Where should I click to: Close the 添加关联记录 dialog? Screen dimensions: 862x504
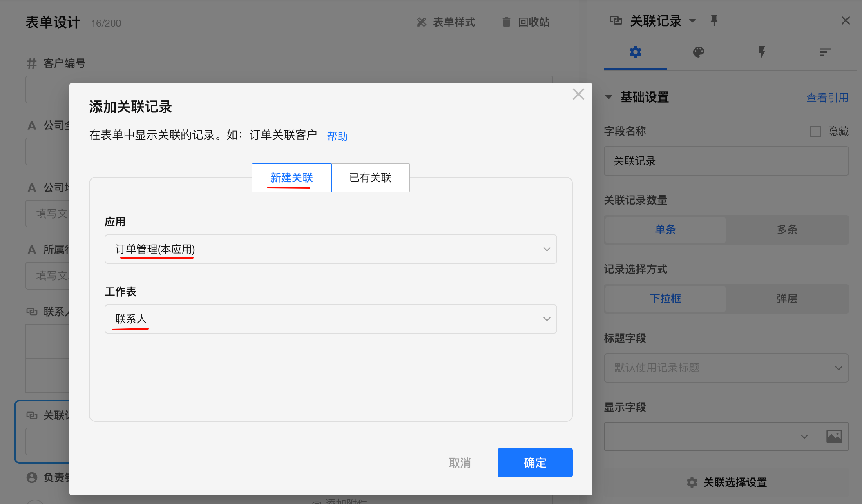578,94
